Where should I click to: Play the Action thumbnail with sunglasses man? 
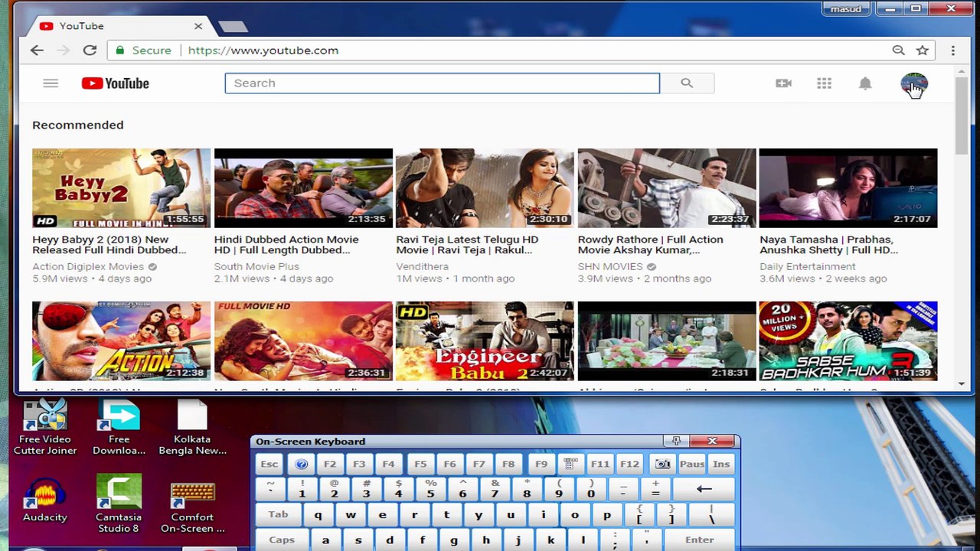[121, 341]
